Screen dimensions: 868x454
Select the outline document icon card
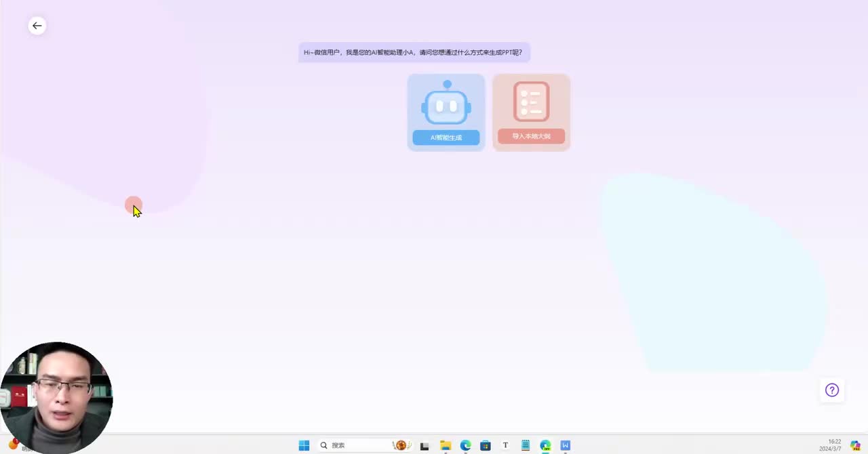(x=532, y=112)
